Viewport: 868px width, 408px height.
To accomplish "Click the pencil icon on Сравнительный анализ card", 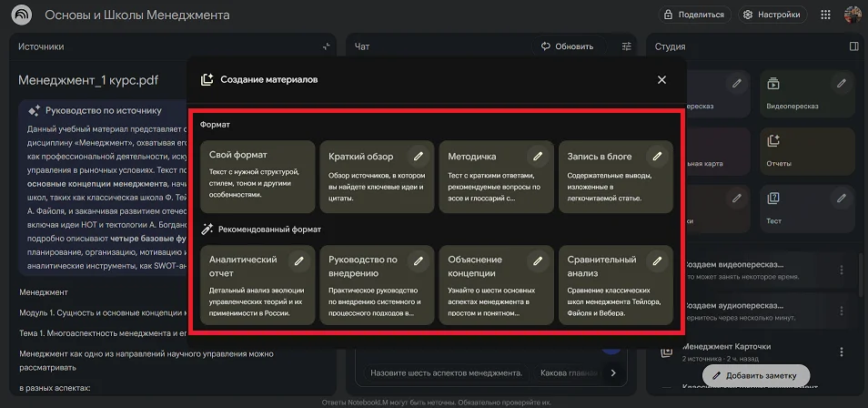I will coord(657,260).
